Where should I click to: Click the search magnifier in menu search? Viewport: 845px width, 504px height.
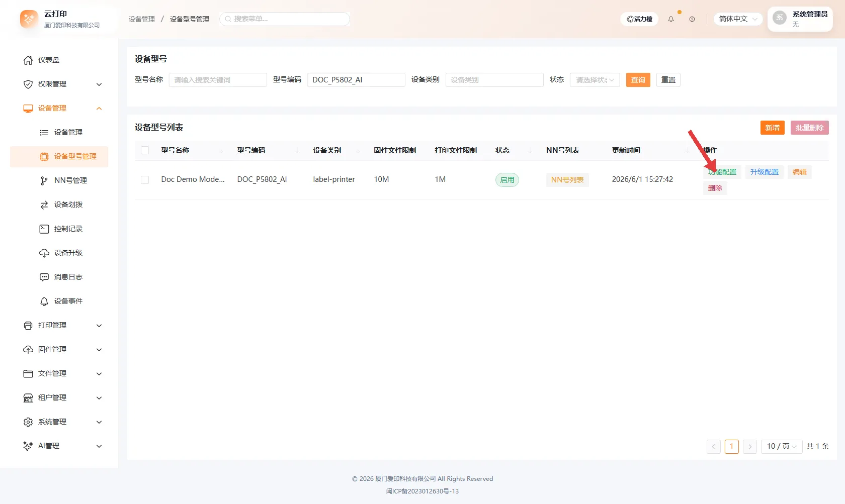228,19
